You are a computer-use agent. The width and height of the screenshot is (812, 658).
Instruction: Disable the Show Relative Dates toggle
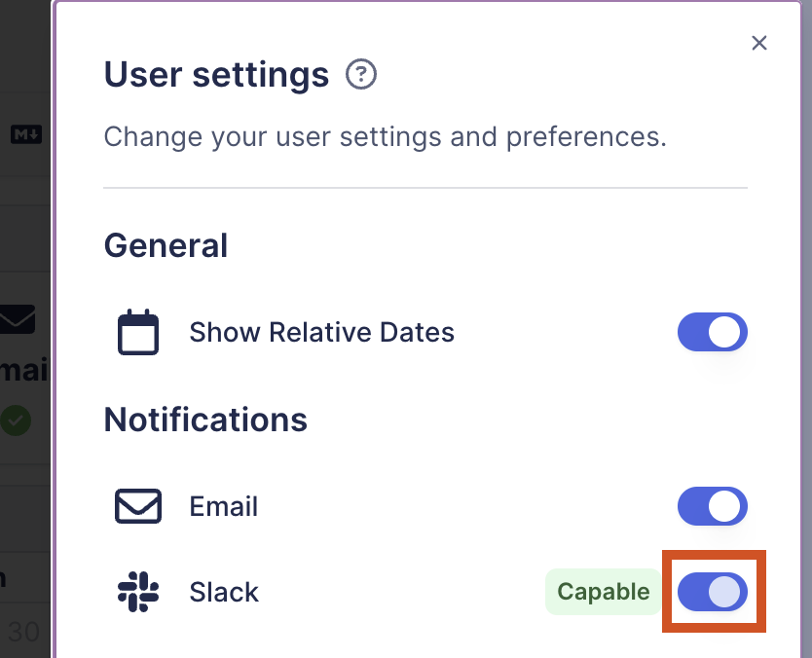click(712, 333)
